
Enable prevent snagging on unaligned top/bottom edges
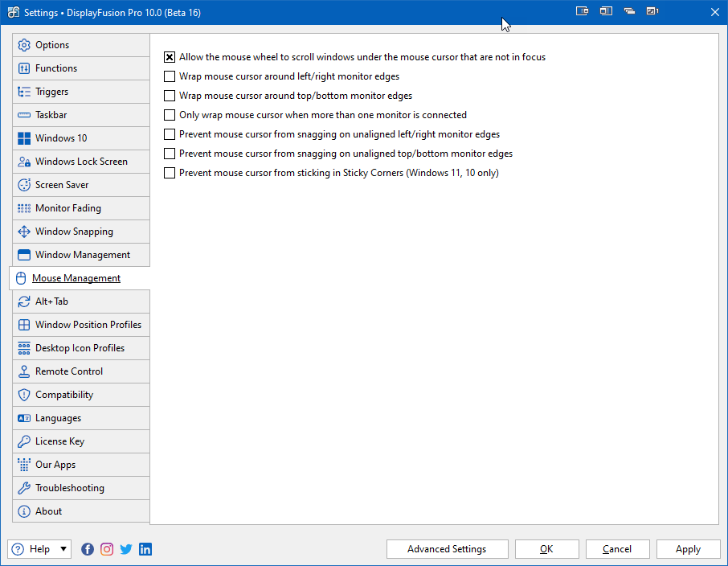[x=170, y=154]
